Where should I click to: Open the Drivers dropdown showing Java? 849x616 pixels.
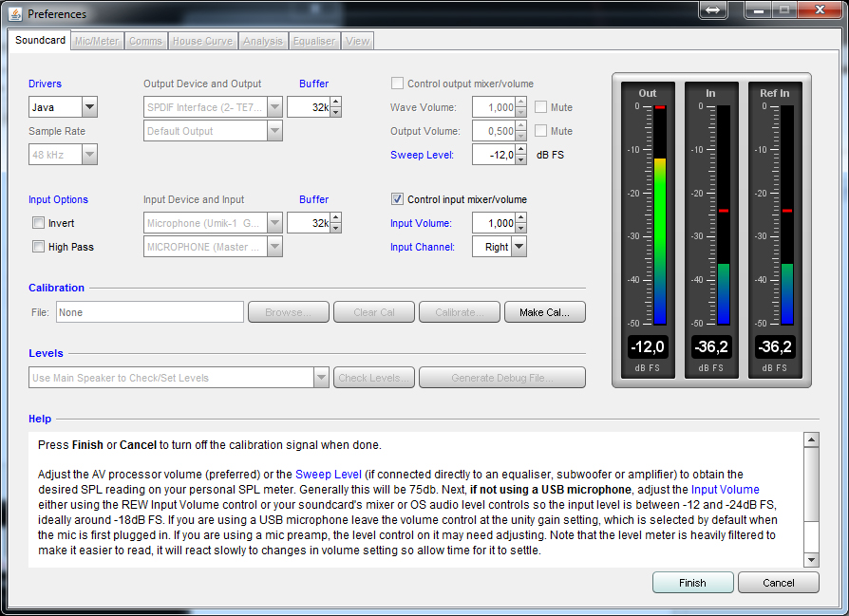(89, 107)
